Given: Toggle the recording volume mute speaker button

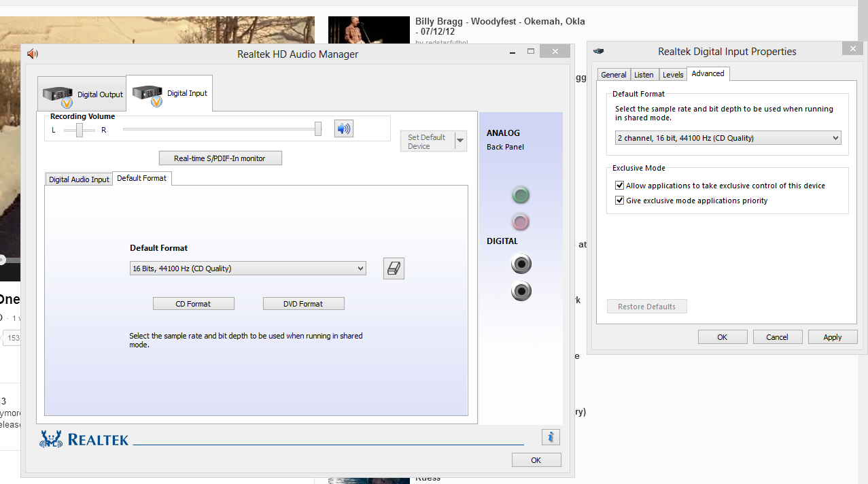Looking at the screenshot, I should point(344,128).
